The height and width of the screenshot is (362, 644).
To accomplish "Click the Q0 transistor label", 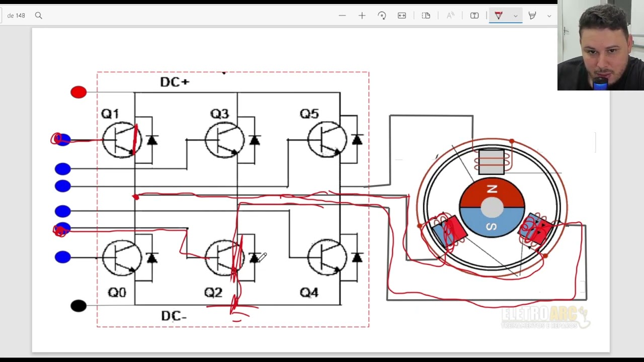I will tap(117, 292).
